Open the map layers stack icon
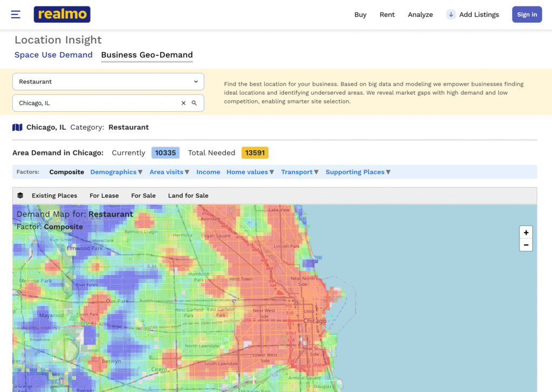The width and height of the screenshot is (552, 392). click(20, 195)
